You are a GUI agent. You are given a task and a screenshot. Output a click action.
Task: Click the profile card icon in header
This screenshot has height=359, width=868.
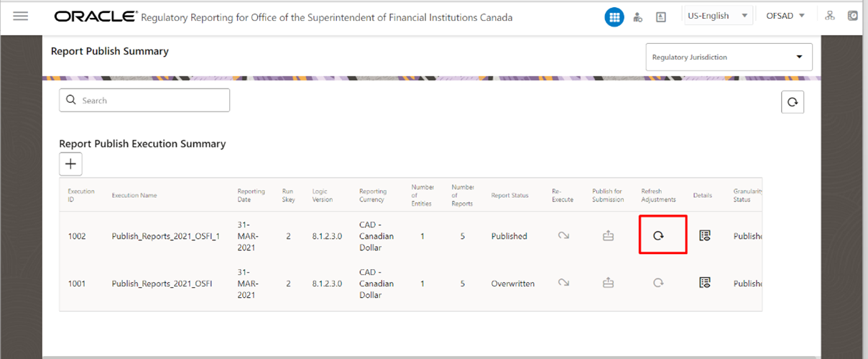pos(662,17)
